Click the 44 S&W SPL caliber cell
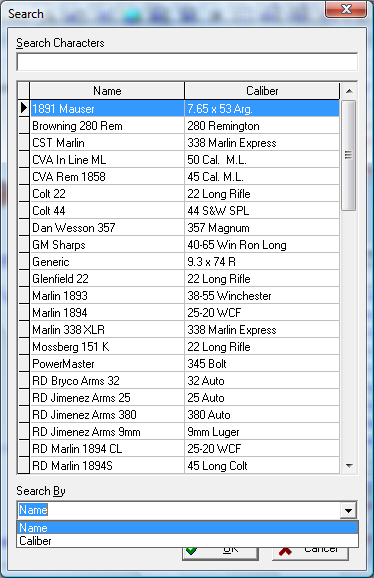The height and width of the screenshot is (578, 374). tap(262, 210)
